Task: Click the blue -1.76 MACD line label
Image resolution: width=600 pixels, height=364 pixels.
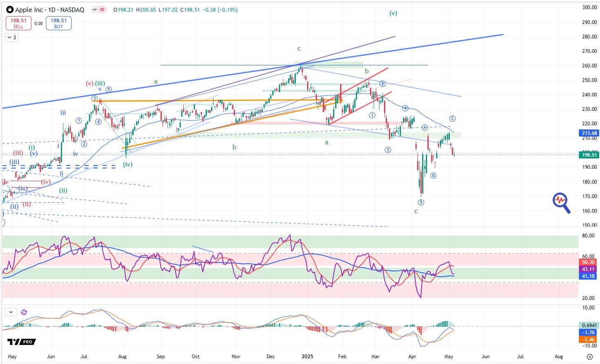Action: pos(588,333)
